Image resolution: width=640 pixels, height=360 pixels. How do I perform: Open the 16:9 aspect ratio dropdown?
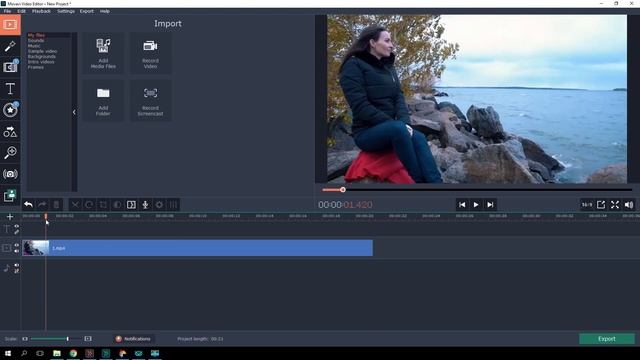[587, 205]
